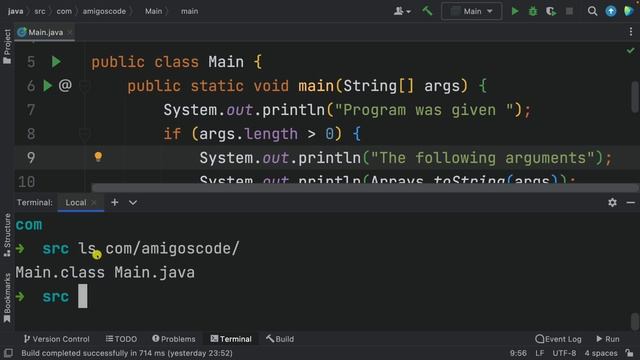Run class Main from line 5 gutter arrow

[x=56, y=62]
